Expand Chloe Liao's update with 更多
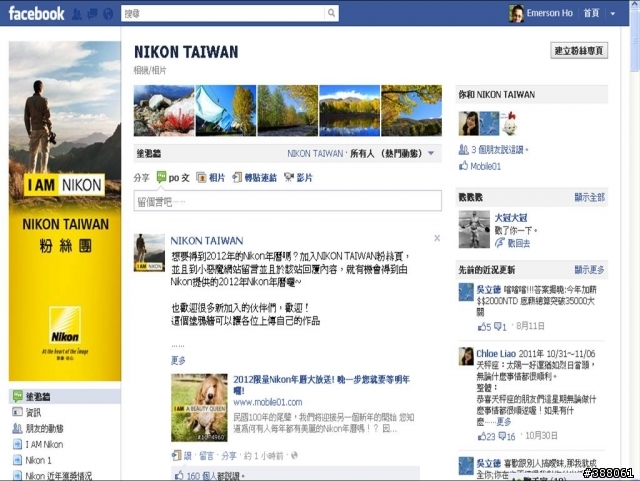The height and width of the screenshot is (481, 640). point(503,421)
